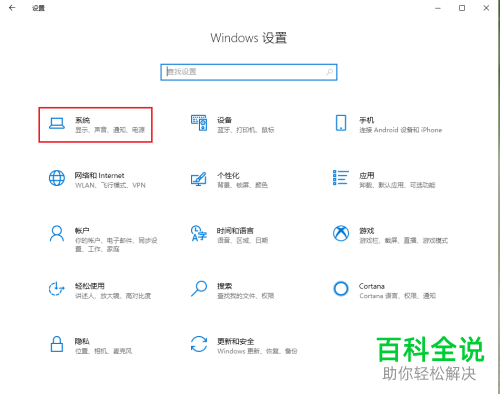
Task: Click the 系统 title text
Action: pos(82,120)
